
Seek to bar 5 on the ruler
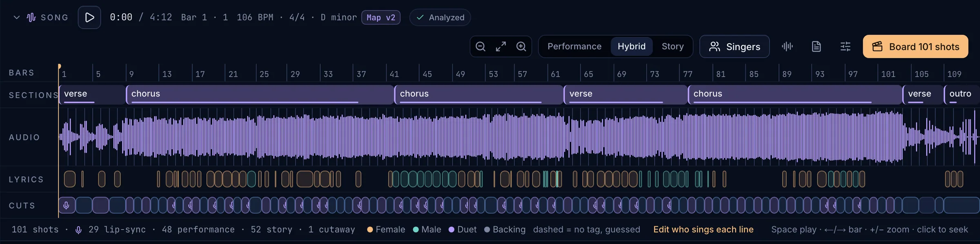point(98,74)
